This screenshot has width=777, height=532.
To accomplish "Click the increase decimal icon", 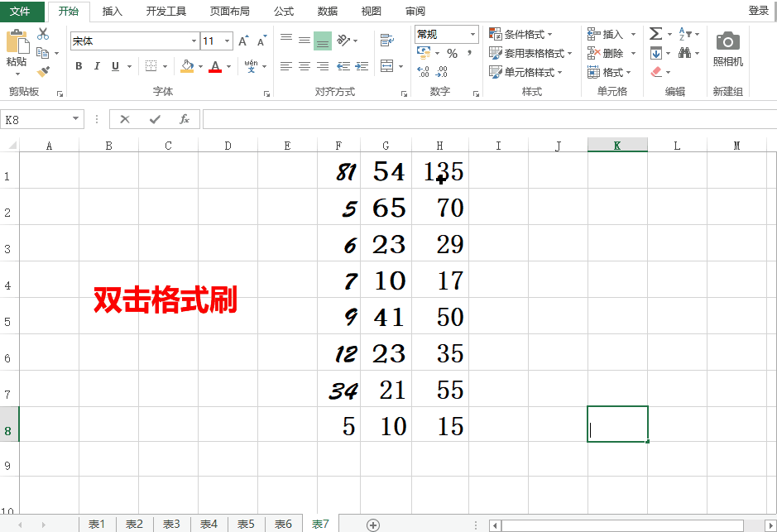I will pos(423,72).
